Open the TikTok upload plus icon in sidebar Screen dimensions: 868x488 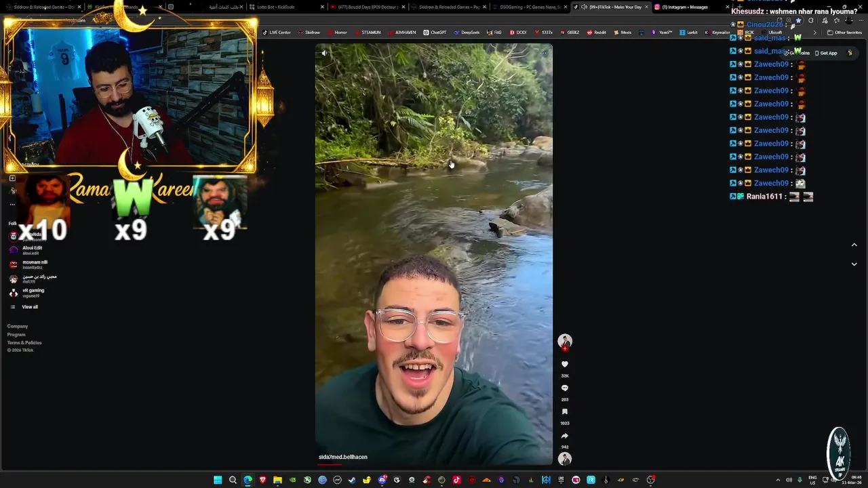tap(12, 178)
